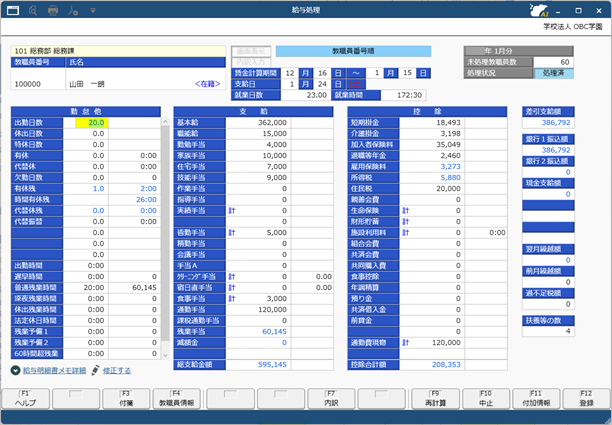Click the 修正する link

tap(117, 370)
